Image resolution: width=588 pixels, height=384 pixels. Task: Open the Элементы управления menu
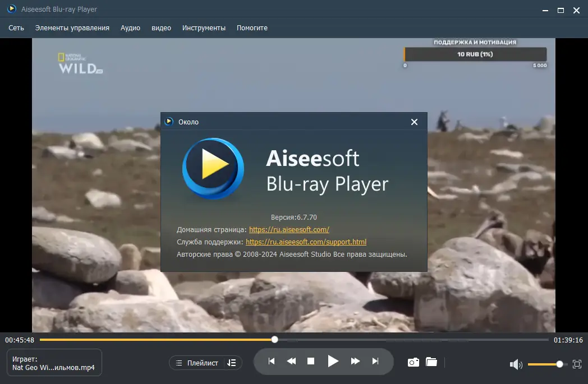[72, 27]
